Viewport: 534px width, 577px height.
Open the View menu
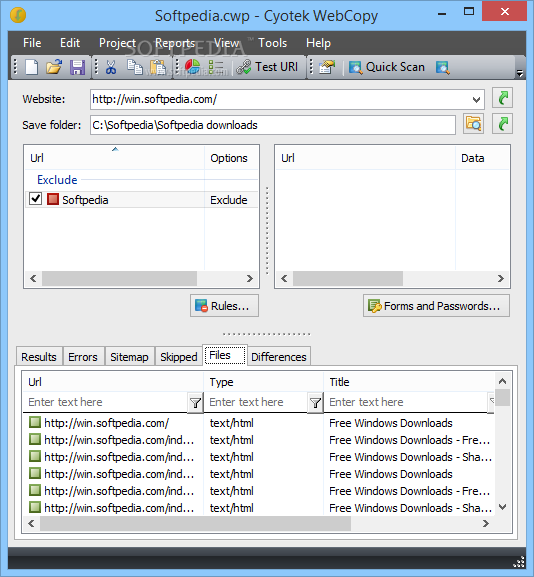click(226, 43)
